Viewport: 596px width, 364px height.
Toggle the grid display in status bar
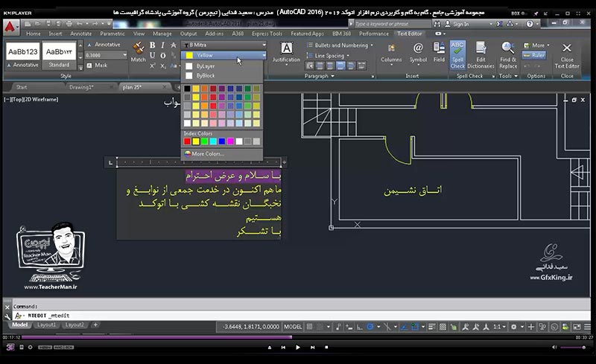[309, 326]
